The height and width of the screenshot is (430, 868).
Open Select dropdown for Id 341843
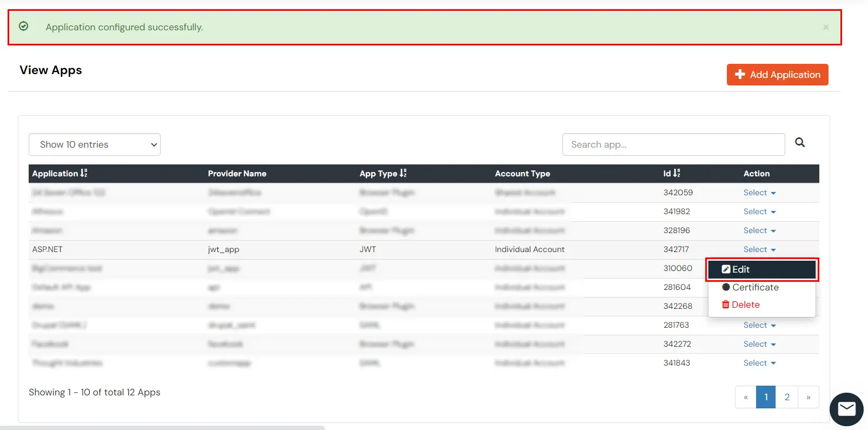coord(759,363)
